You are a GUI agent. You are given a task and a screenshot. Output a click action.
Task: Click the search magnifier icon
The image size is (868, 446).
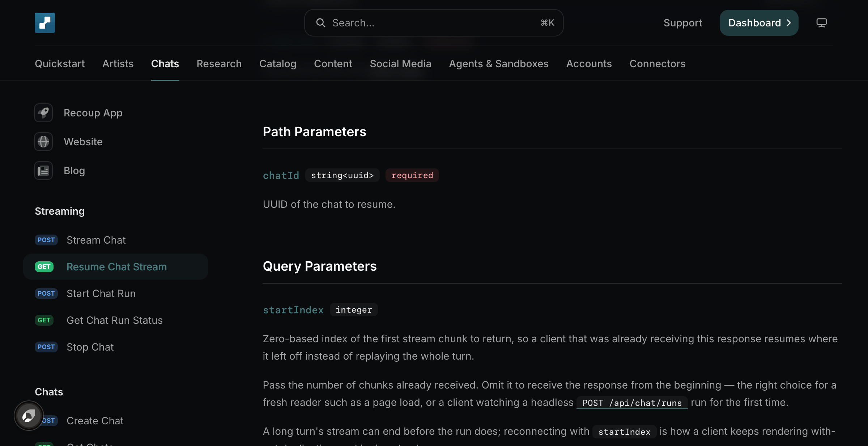(x=320, y=23)
